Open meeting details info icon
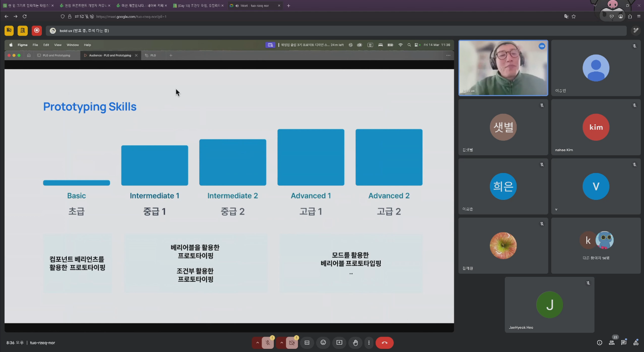Image resolution: width=644 pixels, height=352 pixels. tap(599, 342)
